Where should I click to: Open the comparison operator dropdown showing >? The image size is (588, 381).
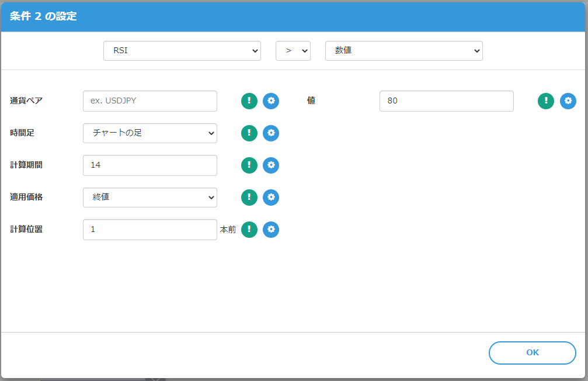[x=293, y=51]
